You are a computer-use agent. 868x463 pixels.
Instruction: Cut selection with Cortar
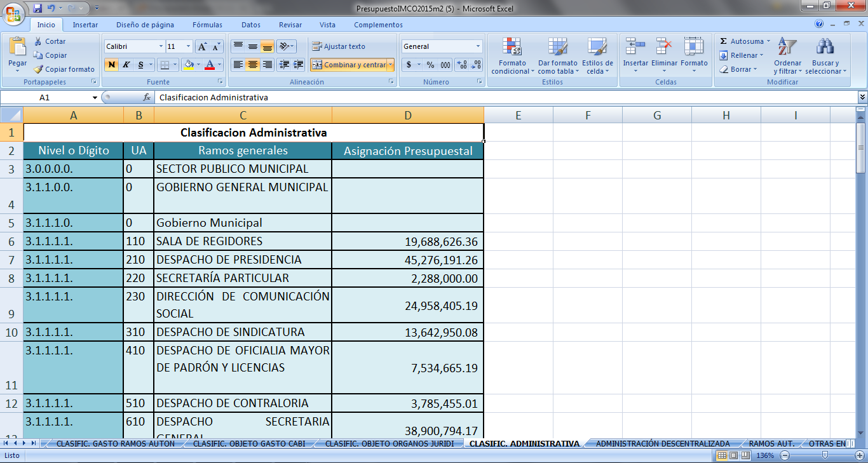pyautogui.click(x=50, y=41)
